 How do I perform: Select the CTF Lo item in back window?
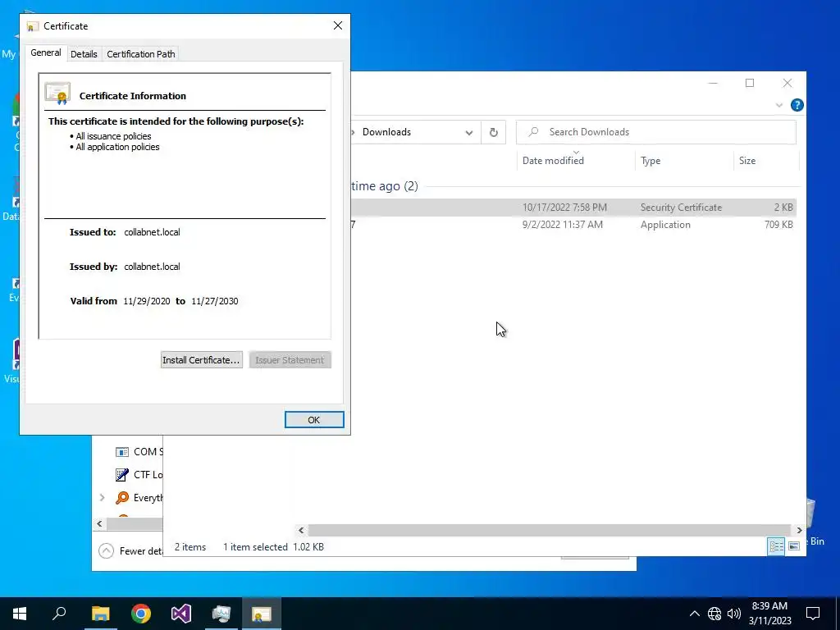coord(139,475)
